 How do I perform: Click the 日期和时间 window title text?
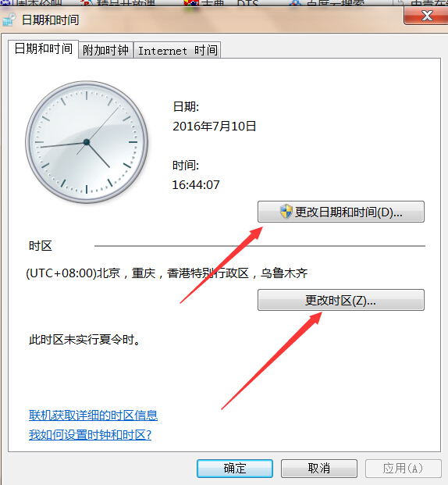(x=51, y=20)
